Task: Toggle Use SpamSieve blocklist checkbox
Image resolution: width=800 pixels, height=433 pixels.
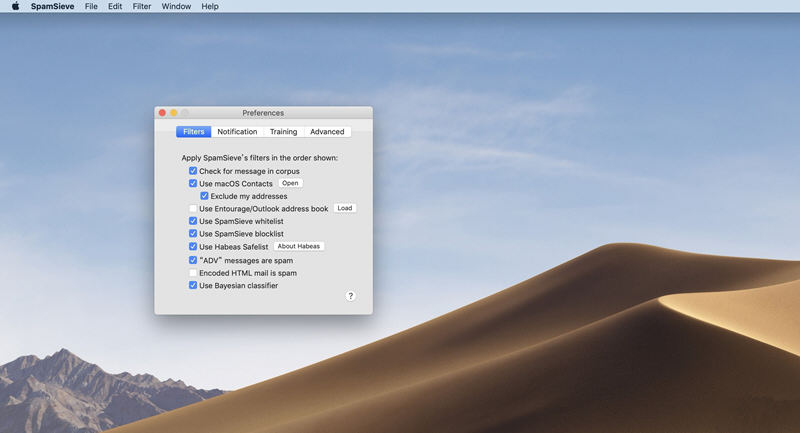Action: coord(193,234)
